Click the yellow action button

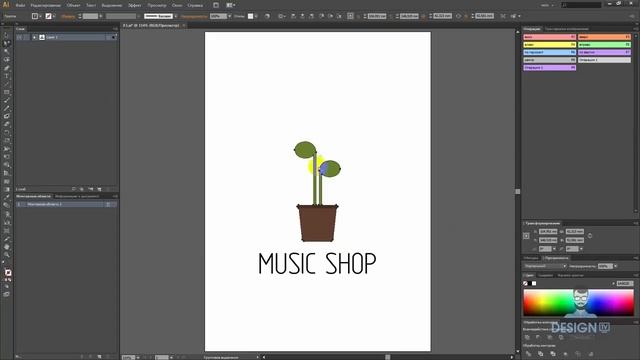click(549, 44)
